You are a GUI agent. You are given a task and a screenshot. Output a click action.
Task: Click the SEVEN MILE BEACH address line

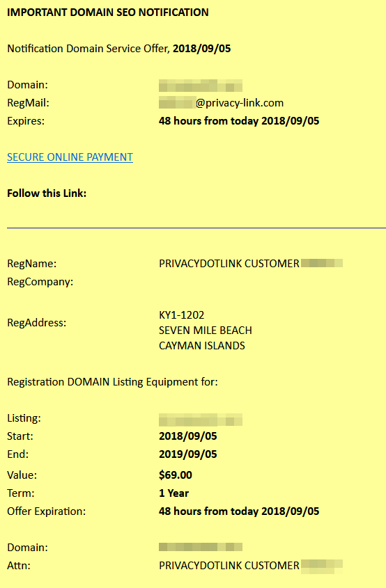(x=206, y=331)
